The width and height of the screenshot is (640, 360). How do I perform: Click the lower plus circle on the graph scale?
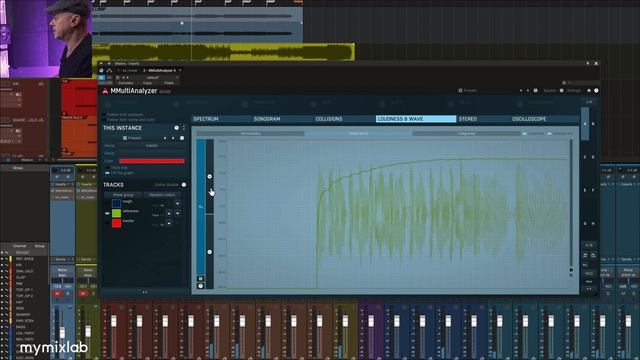coord(209,252)
